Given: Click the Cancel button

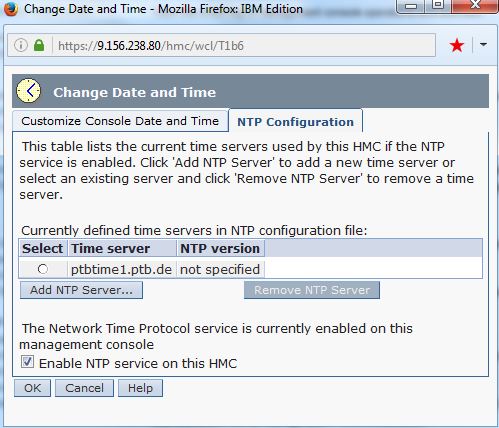Looking at the screenshot, I should click(x=84, y=388).
